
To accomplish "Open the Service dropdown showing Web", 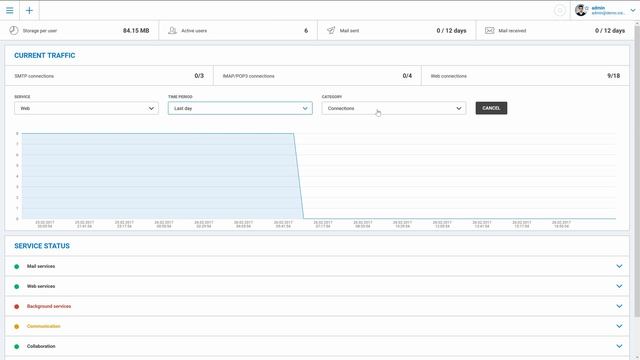I will click(x=87, y=108).
